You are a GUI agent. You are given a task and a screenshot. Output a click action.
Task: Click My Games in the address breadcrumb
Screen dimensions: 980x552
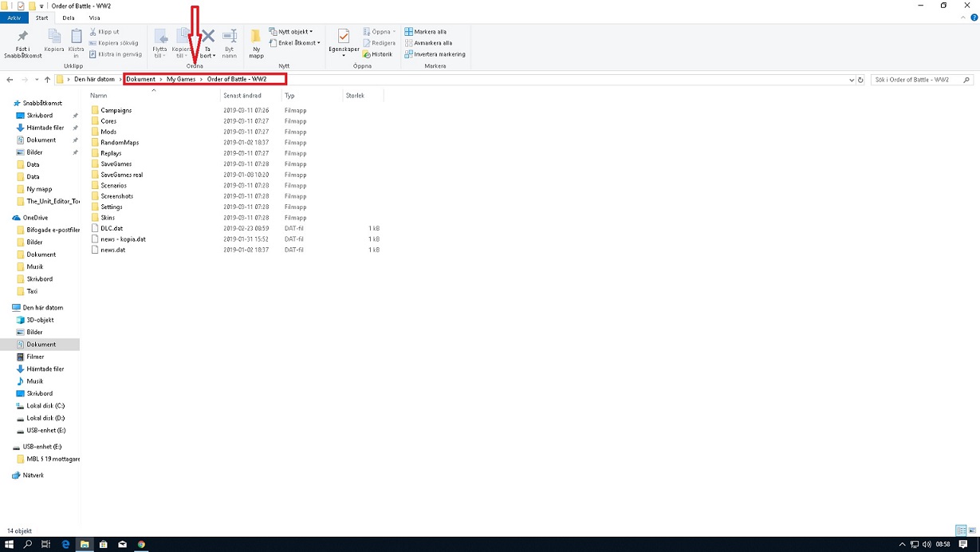point(181,80)
